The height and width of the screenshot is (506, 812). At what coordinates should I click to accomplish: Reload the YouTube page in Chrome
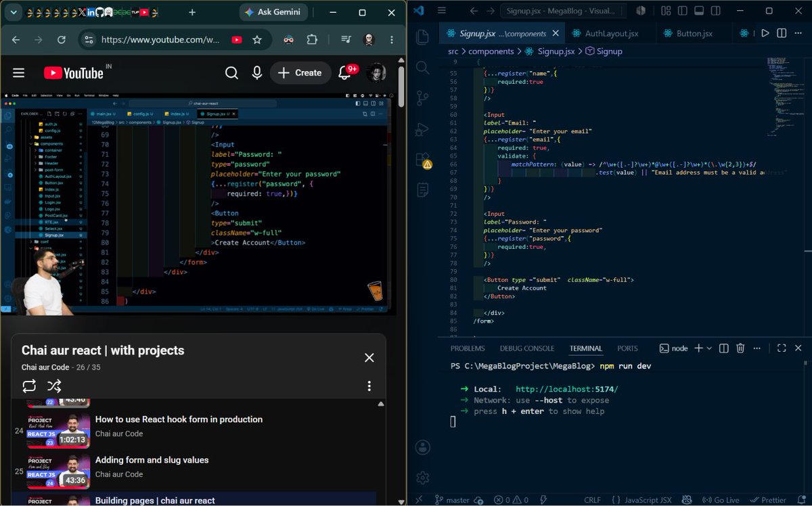(x=62, y=40)
